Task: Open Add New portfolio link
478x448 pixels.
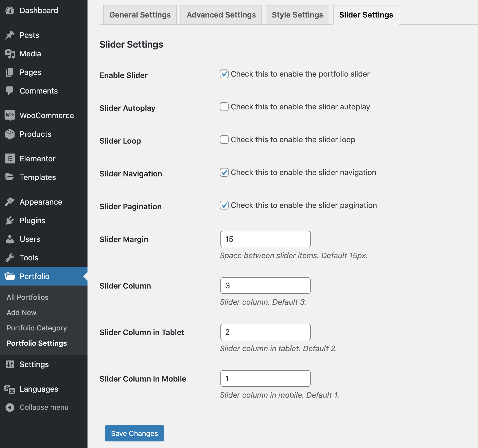Action: pyautogui.click(x=22, y=313)
